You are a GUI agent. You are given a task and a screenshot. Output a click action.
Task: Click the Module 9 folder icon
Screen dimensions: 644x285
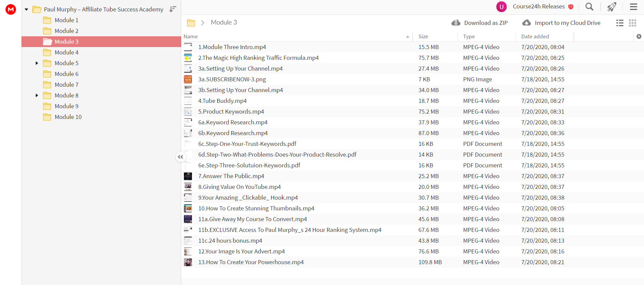point(47,106)
